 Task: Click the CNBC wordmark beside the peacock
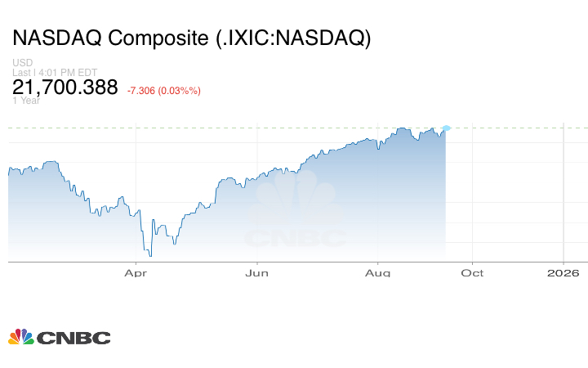tap(73, 338)
